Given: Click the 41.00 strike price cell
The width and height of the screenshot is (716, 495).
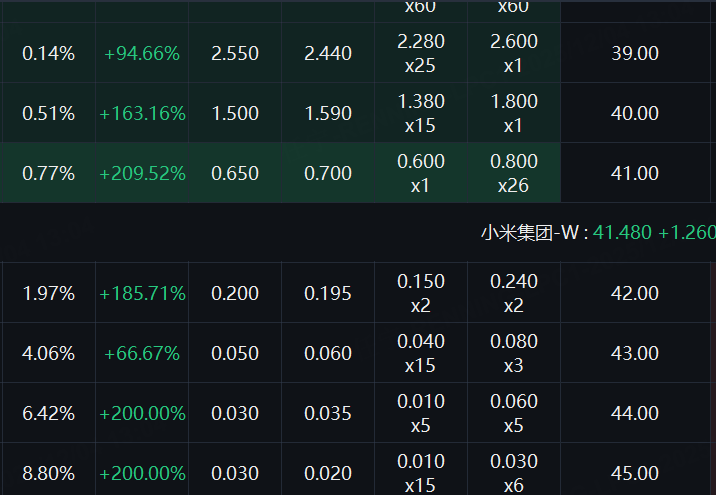Looking at the screenshot, I should [634, 173].
